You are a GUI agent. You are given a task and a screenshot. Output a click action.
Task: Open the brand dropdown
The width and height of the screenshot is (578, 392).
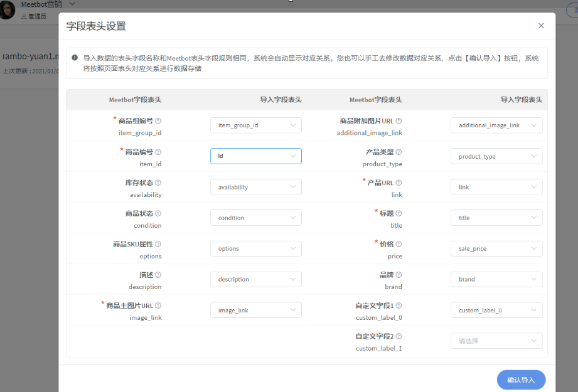tap(496, 279)
